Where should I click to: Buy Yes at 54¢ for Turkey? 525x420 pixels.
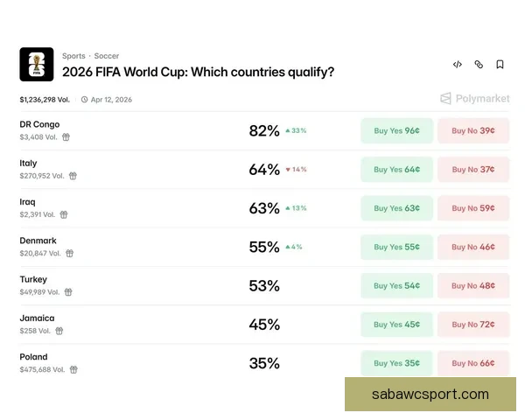(396, 285)
